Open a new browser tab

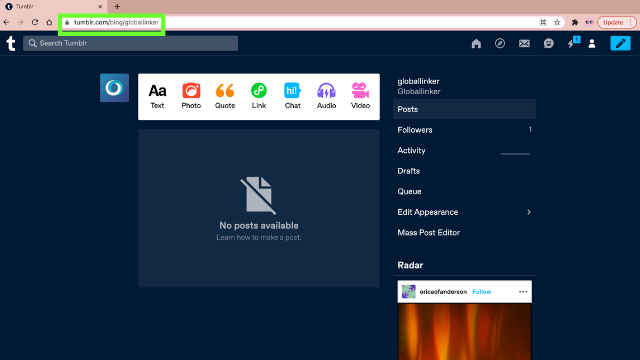pyautogui.click(x=117, y=7)
